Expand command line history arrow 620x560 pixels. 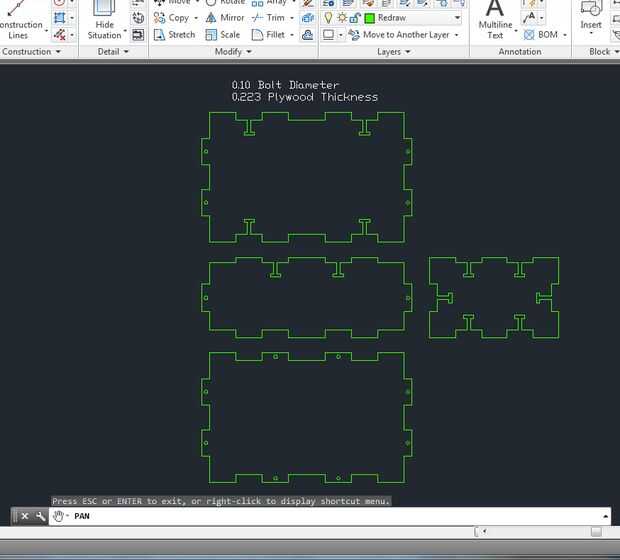(605, 516)
